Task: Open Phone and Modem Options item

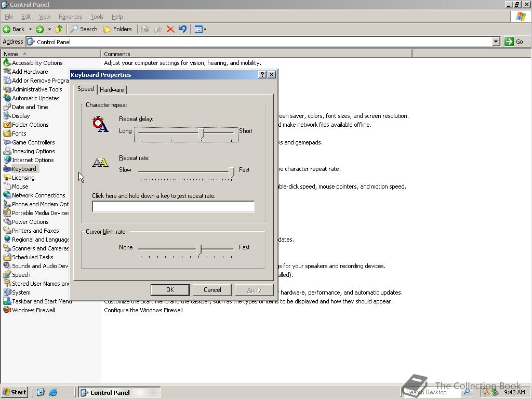Action: [36, 204]
